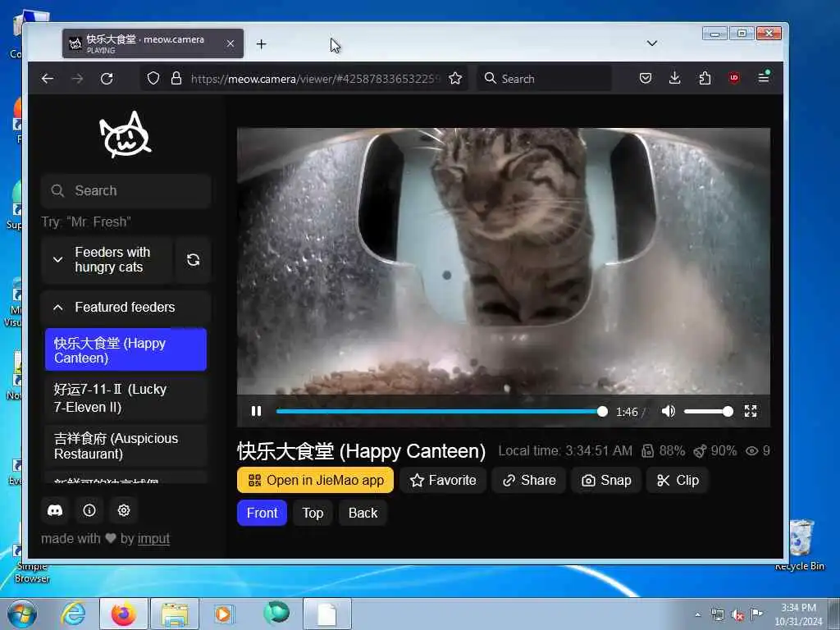This screenshot has width=840, height=630.
Task: Open the Recycle Bin on desktop
Action: [801, 546]
